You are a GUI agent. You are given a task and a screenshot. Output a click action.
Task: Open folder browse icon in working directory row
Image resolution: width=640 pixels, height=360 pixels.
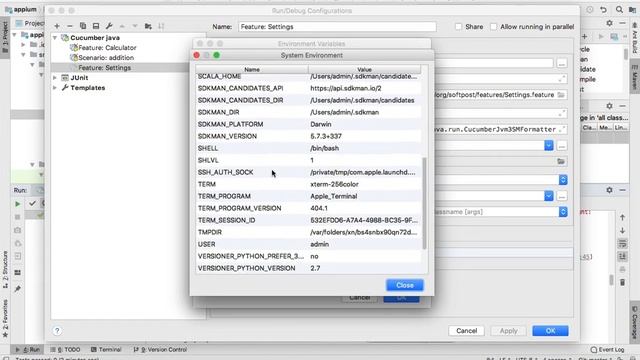pos(561,161)
